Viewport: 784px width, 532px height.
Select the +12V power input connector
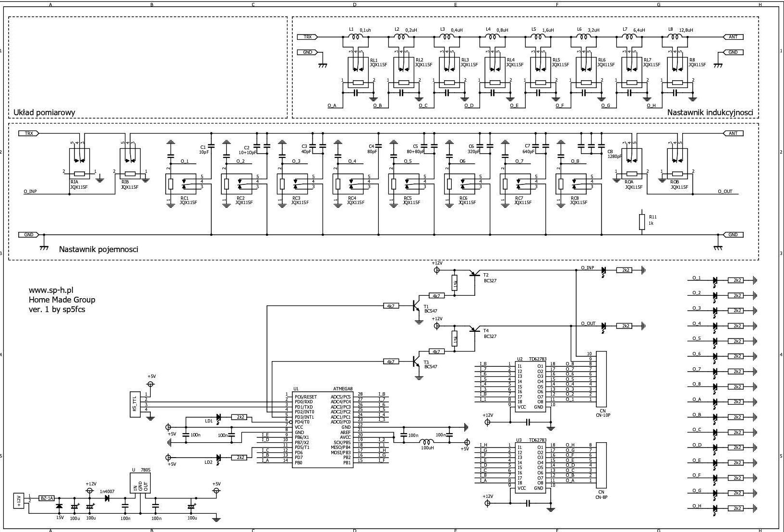coord(19,500)
